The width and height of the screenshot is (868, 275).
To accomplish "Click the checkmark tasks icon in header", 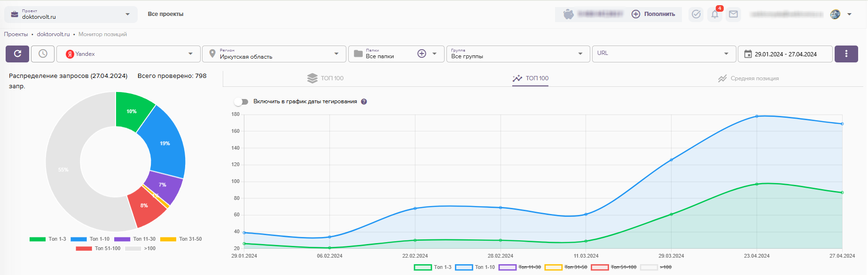I will pos(696,14).
